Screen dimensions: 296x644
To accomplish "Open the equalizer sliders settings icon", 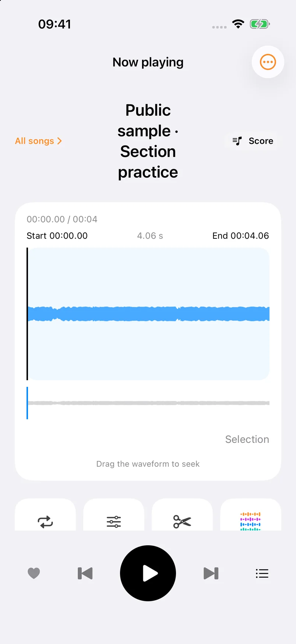I will (114, 521).
